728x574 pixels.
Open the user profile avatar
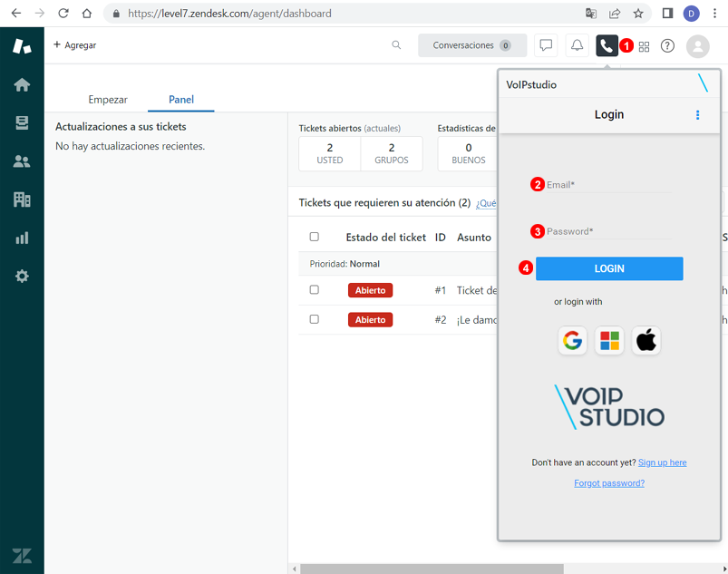[x=698, y=46]
